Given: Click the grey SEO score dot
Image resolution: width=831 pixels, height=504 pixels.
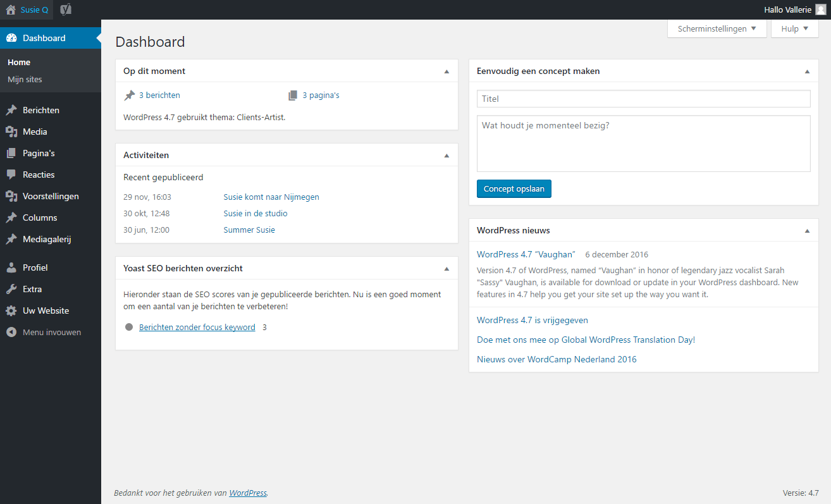Looking at the screenshot, I should click(x=129, y=328).
